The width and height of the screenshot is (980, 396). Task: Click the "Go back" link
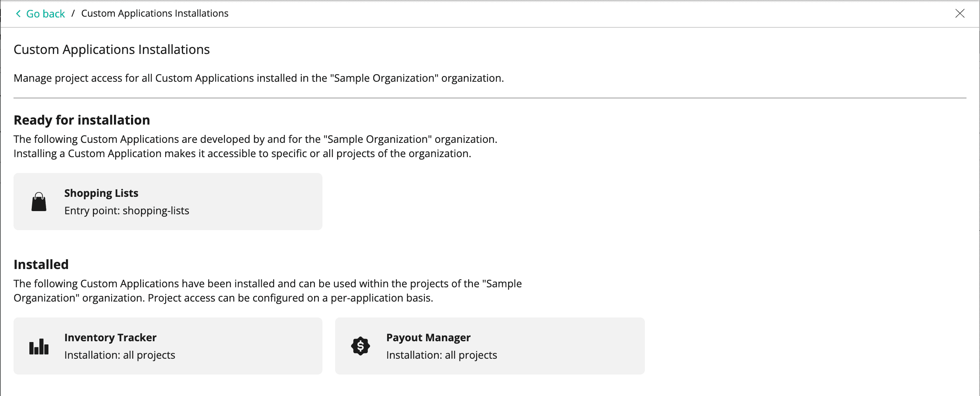[x=45, y=14]
